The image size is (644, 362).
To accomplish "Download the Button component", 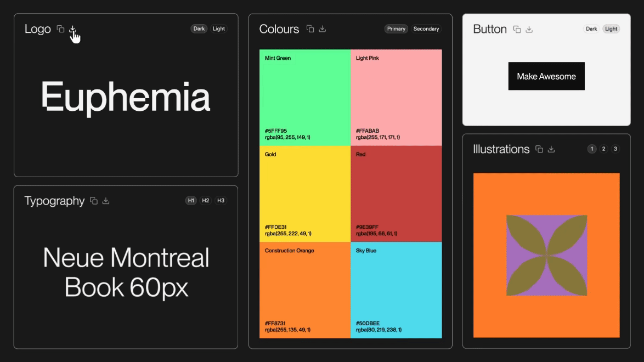I will click(x=529, y=29).
